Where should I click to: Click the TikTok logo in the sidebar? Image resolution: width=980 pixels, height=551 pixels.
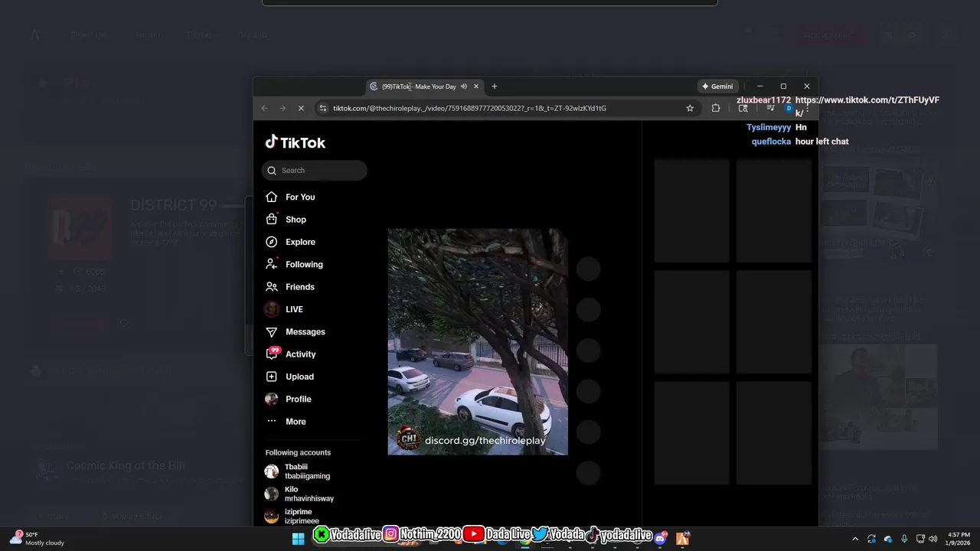coord(295,142)
